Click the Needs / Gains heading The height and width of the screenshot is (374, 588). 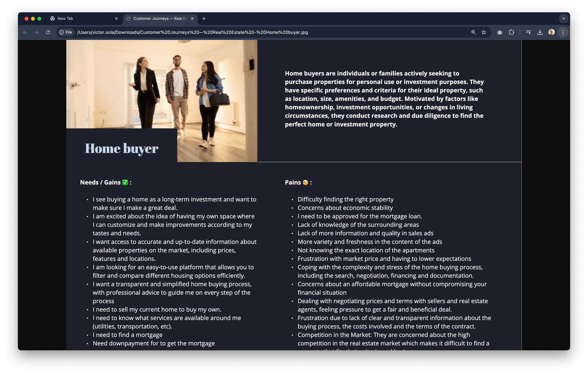(106, 182)
